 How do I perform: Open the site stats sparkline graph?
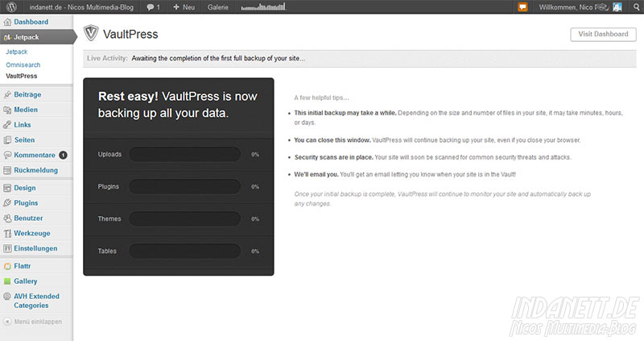263,7
